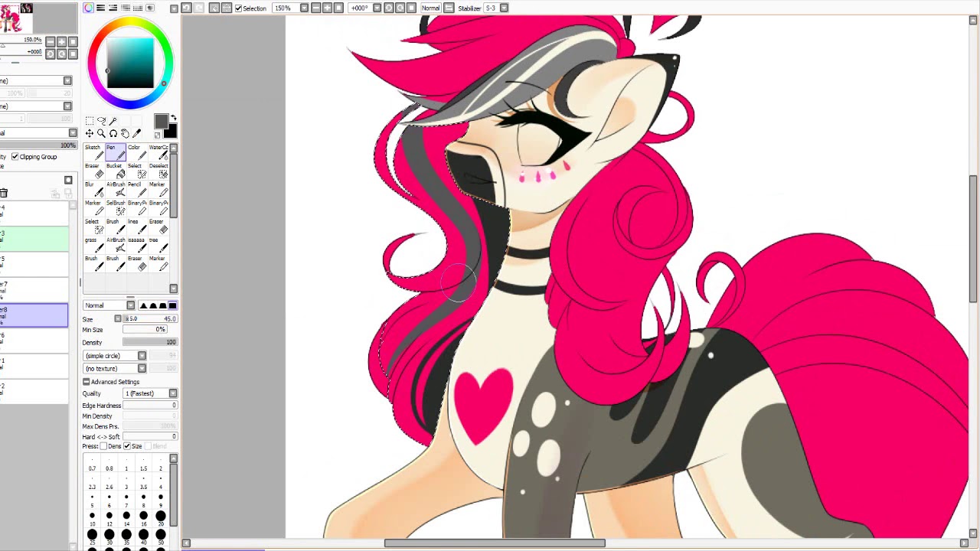The image size is (980, 551).
Task: Activate the eyedropper color picker tool
Action: click(136, 134)
